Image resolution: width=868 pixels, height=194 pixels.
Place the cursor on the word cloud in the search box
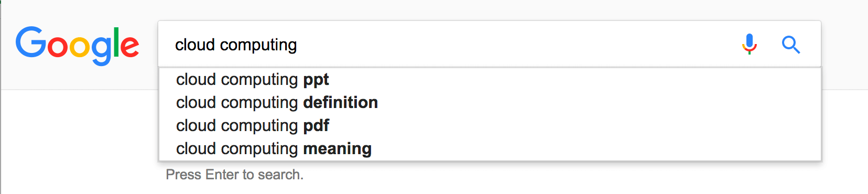[x=195, y=45]
